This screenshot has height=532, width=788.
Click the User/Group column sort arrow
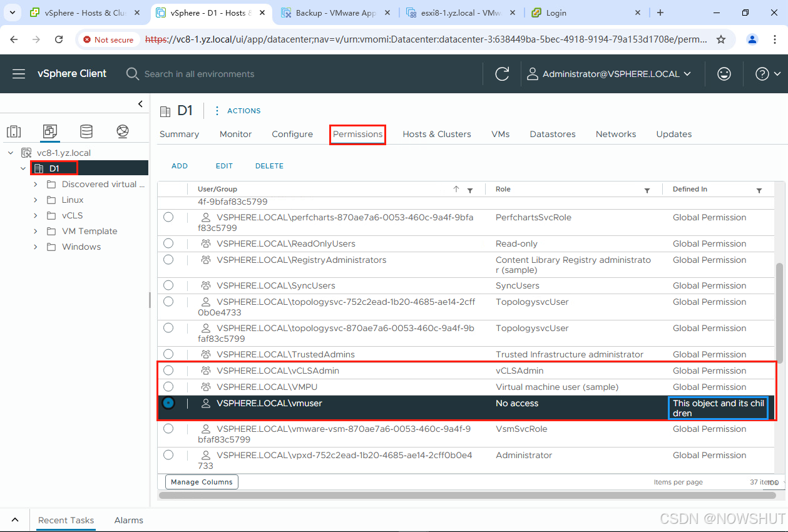click(x=456, y=190)
